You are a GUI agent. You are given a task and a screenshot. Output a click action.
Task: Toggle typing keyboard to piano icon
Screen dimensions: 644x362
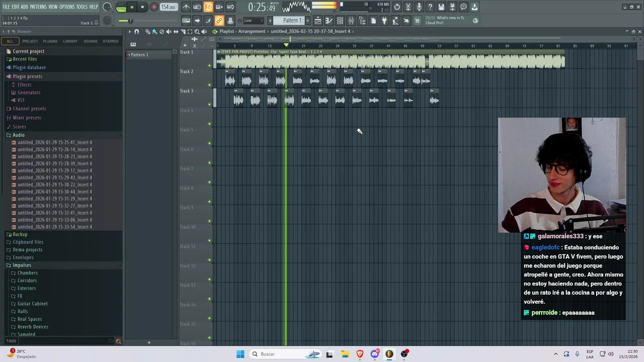(186, 21)
